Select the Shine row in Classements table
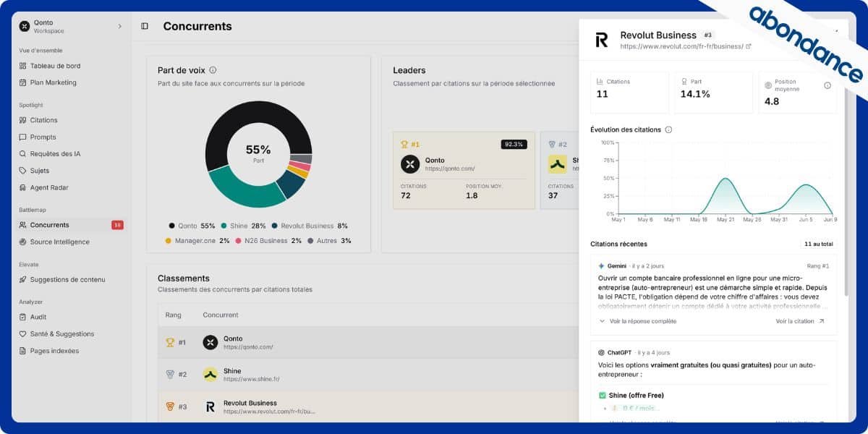868x434 pixels. pyautogui.click(x=368, y=374)
